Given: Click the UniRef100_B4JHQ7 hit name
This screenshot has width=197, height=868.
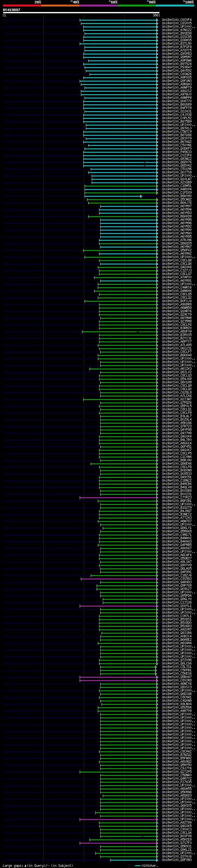Looking at the screenshot, I should 176,511.
